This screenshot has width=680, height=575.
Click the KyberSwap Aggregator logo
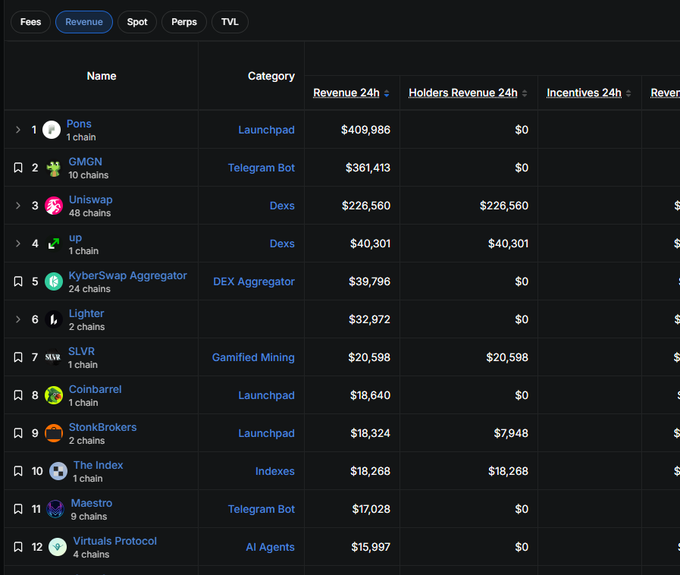click(54, 281)
